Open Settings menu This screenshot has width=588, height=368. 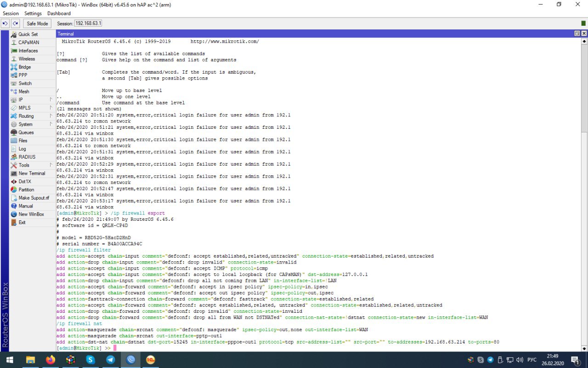point(33,13)
